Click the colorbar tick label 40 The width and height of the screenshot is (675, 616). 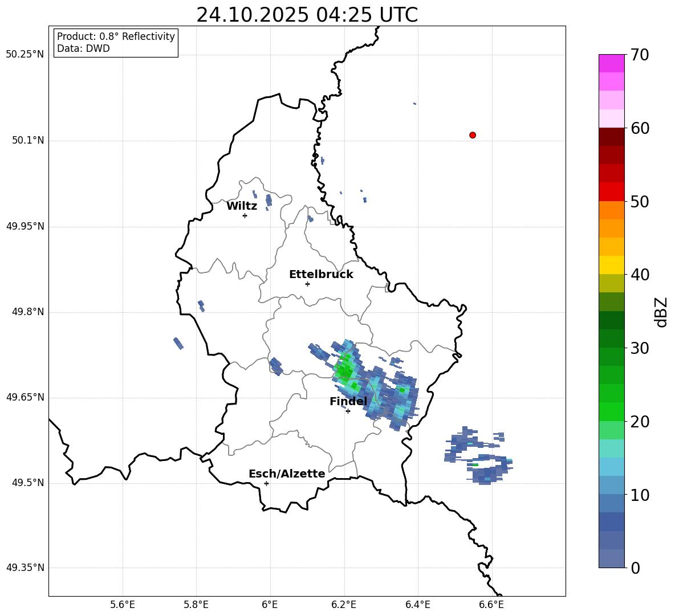click(x=640, y=275)
